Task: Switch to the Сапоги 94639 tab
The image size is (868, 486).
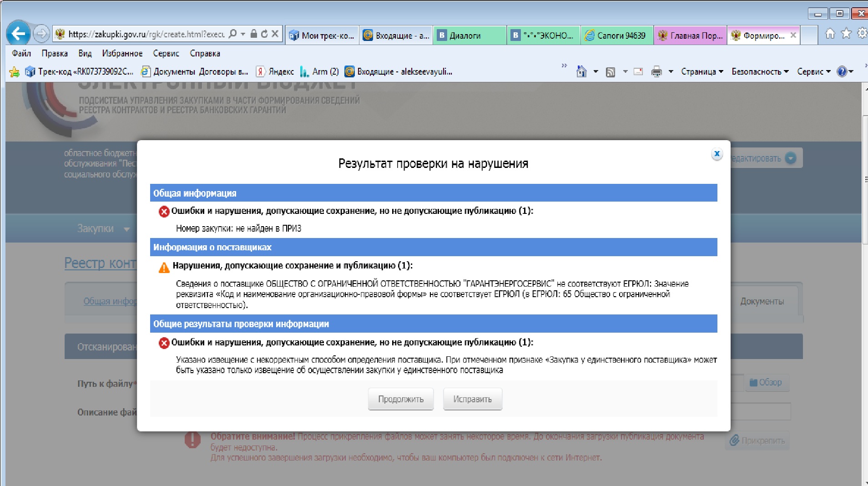Action: pyautogui.click(x=617, y=35)
